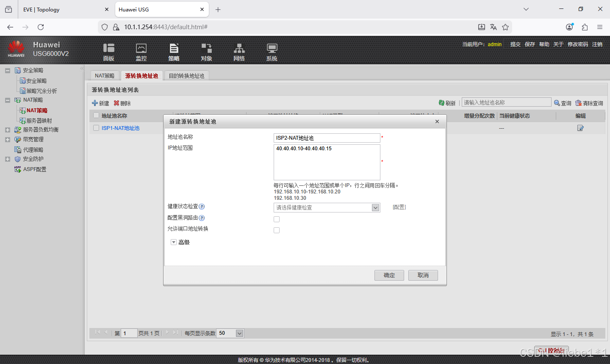This screenshot has height=364, width=610.
Task: Click the browser back arrow
Action: (x=10, y=27)
